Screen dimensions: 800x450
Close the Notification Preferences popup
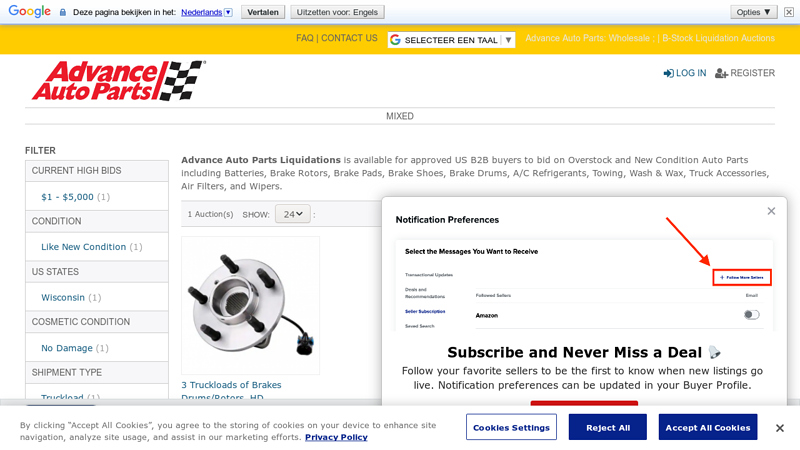[x=771, y=211]
